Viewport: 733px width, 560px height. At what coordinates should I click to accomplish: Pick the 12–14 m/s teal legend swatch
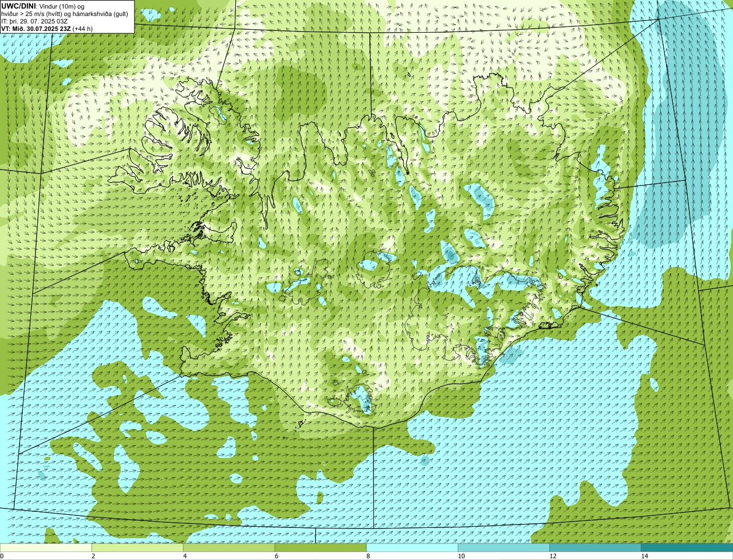(596, 547)
